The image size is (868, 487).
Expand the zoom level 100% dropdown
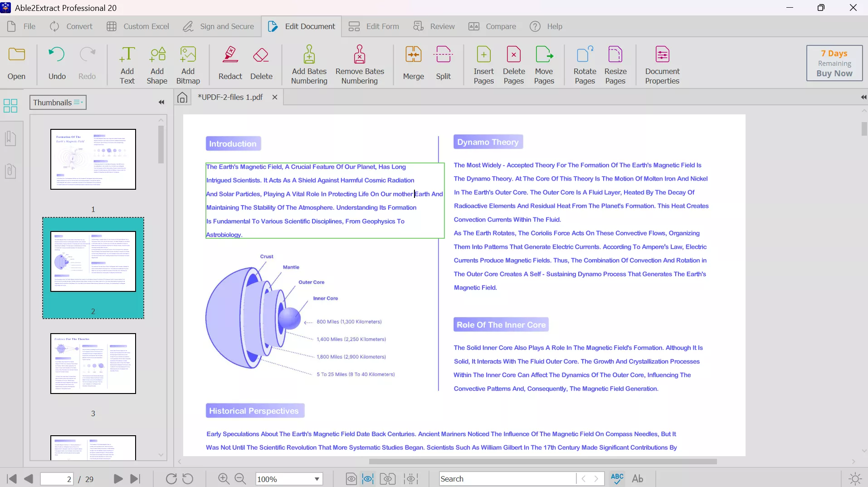(317, 479)
